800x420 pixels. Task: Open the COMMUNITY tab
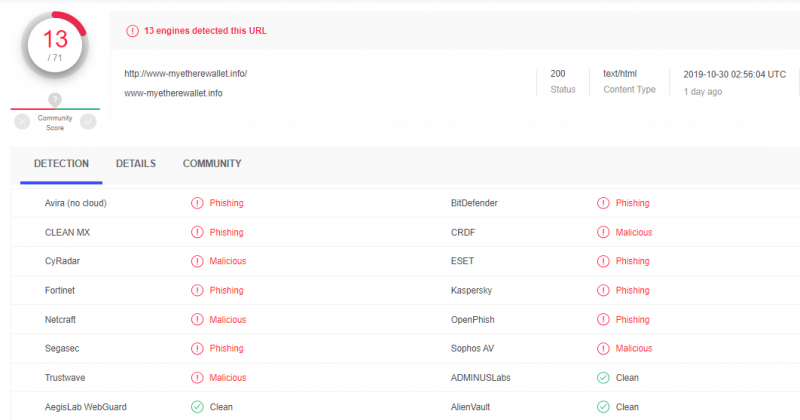[212, 164]
